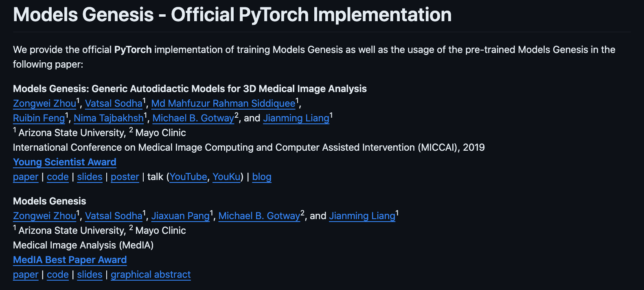This screenshot has width=644, height=290.
Task: Open Jiaxuan Pang author link
Action: 180,216
